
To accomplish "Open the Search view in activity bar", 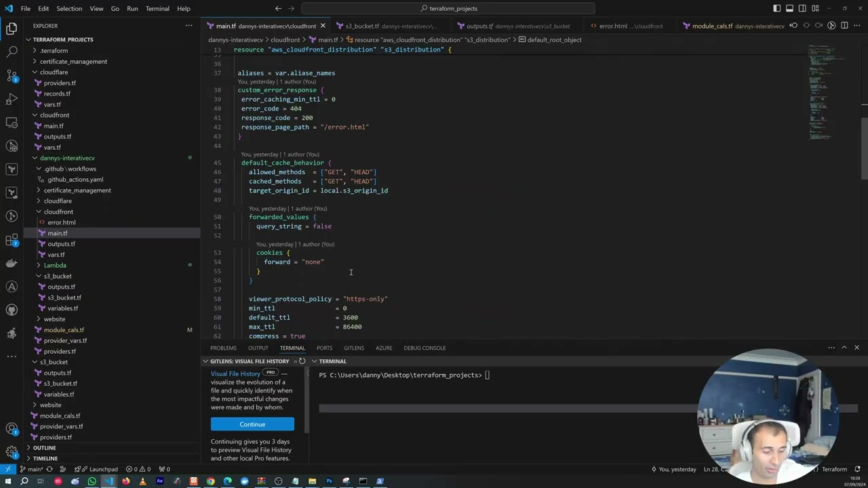I will [12, 52].
